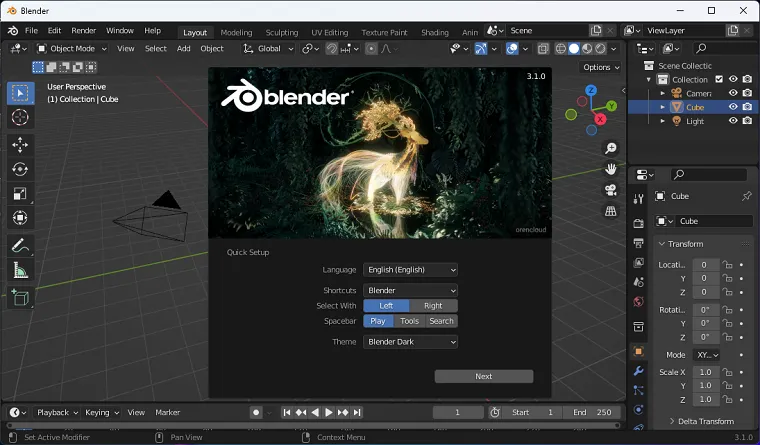This screenshot has width=760, height=445.
Task: Open the Shortcuts dropdown
Action: tap(411, 290)
